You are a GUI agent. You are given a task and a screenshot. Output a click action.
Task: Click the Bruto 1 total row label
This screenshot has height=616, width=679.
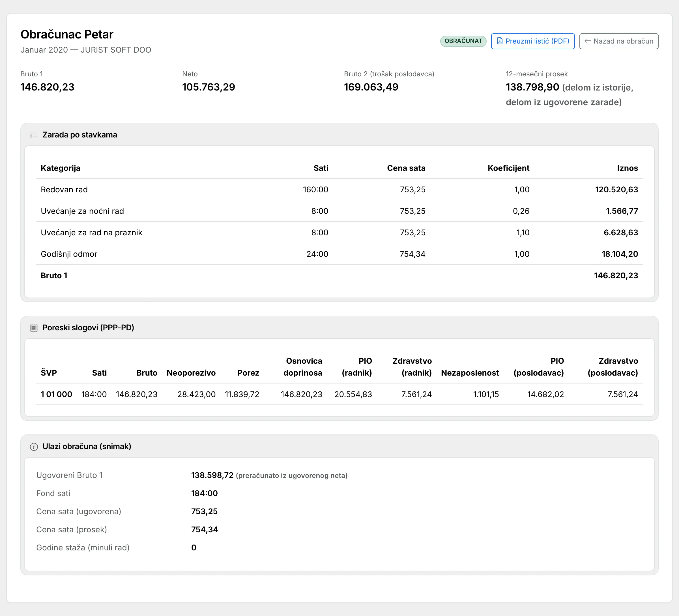pos(54,276)
